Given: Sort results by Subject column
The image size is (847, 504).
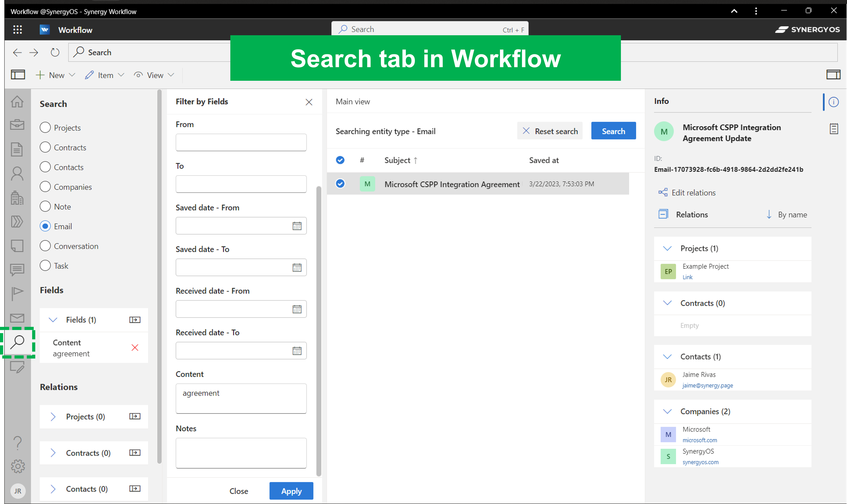Looking at the screenshot, I should pyautogui.click(x=401, y=160).
